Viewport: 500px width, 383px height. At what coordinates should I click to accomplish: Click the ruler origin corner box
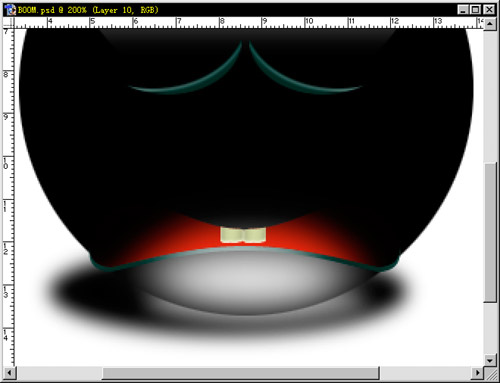pyautogui.click(x=9, y=23)
